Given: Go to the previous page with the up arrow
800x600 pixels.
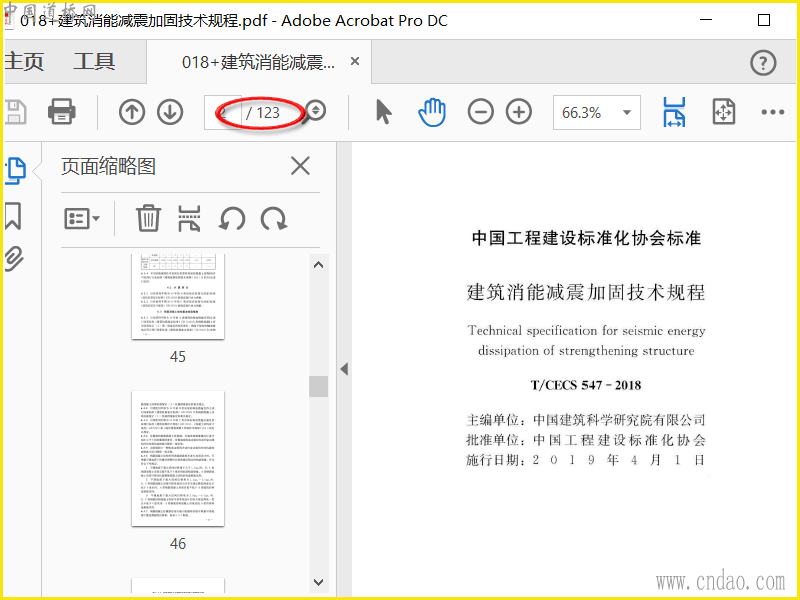Looking at the screenshot, I should (132, 112).
